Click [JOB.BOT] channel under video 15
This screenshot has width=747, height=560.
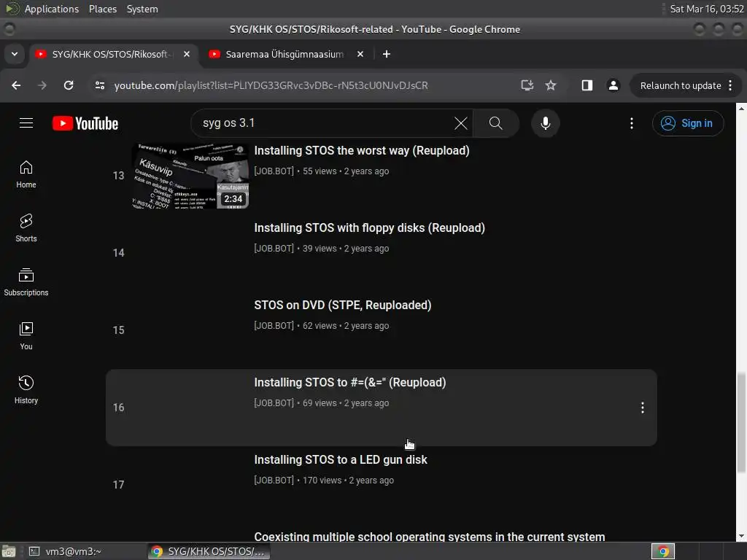pyautogui.click(x=274, y=326)
